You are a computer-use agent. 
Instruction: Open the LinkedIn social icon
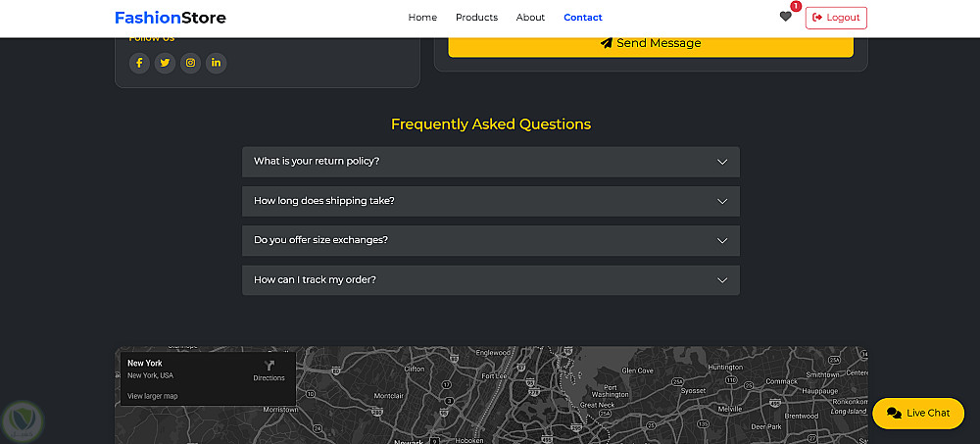216,63
